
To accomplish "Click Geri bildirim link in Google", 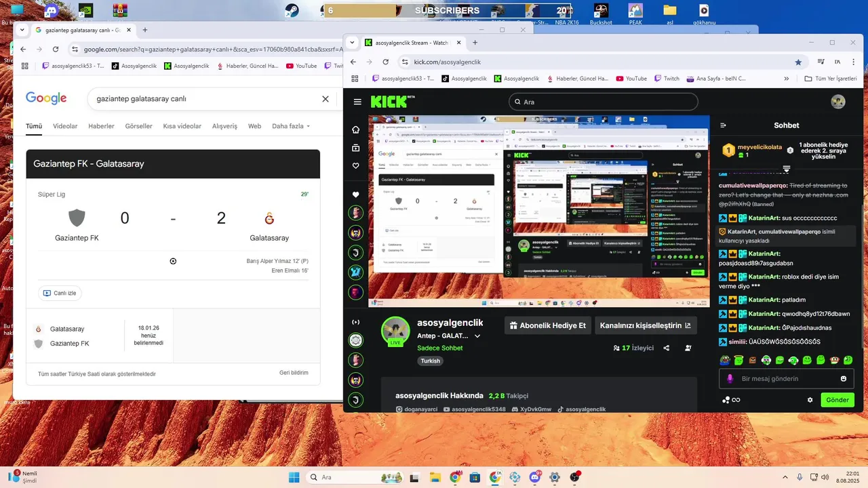I will [x=294, y=373].
